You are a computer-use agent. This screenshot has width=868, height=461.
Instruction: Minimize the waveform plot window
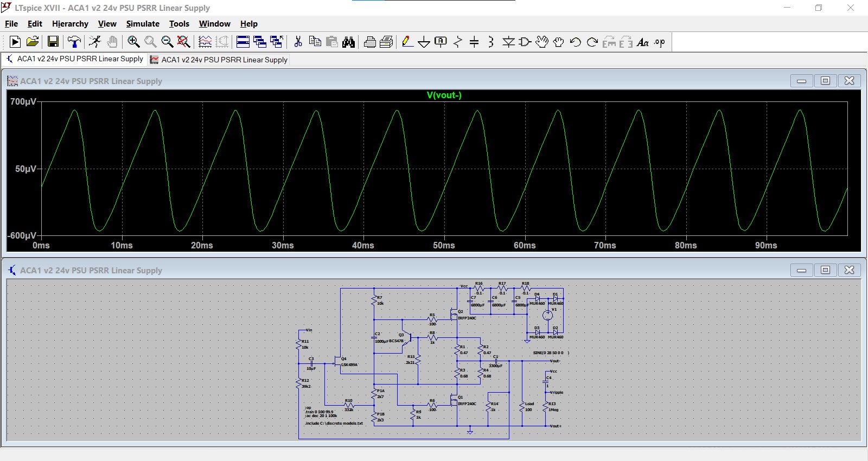click(x=801, y=81)
